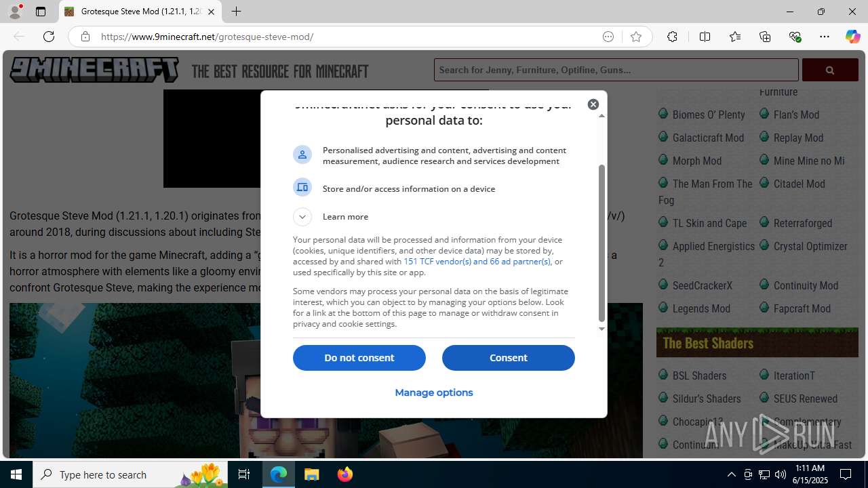Open SEUS Renewed link
The image size is (868, 488).
click(806, 399)
